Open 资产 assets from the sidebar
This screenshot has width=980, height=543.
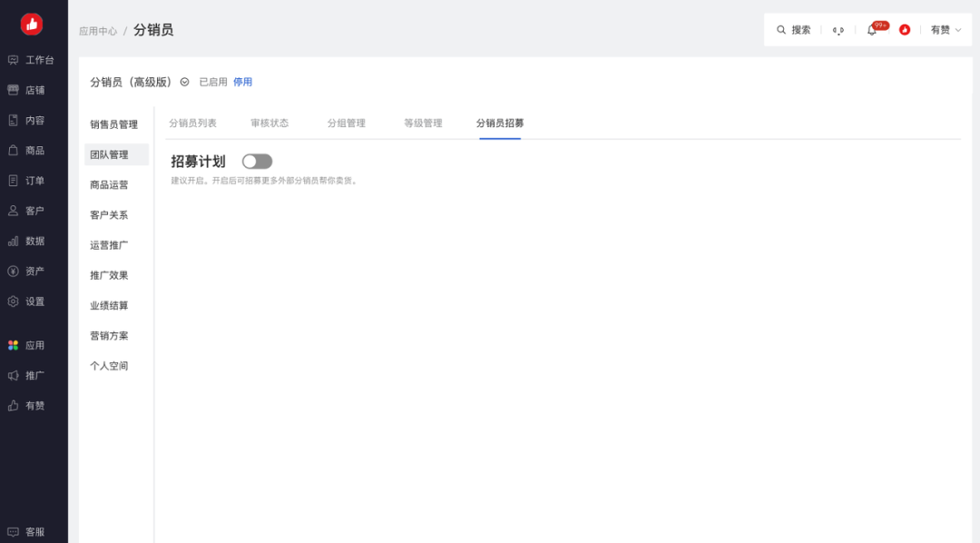[x=34, y=271]
